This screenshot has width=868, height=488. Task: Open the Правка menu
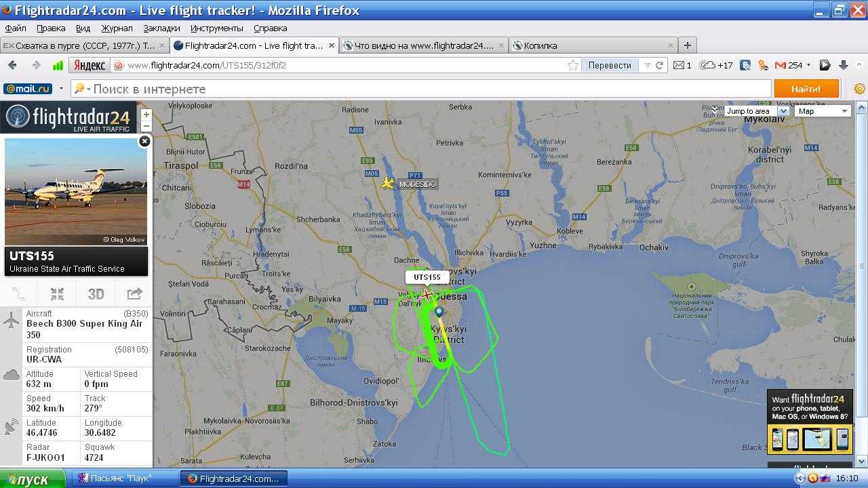click(51, 28)
